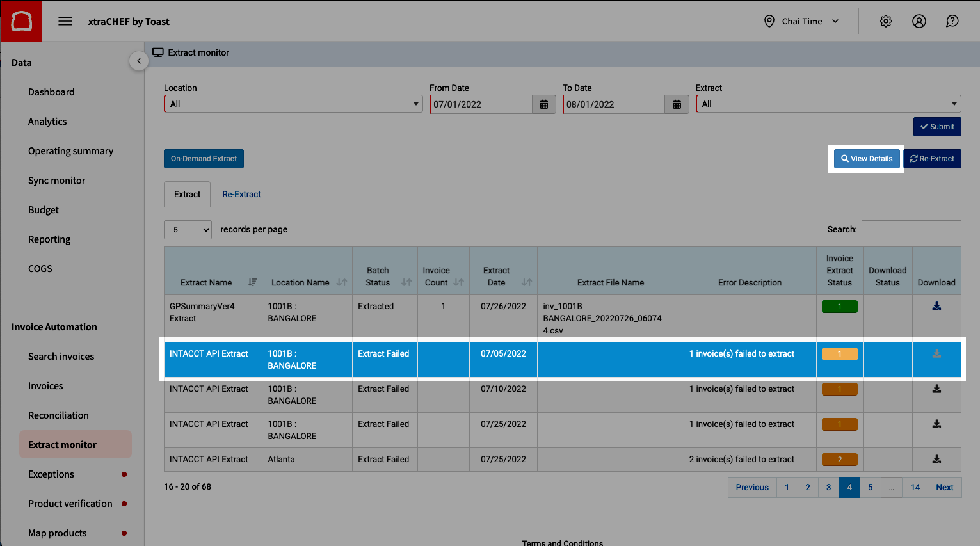Sort table by Extract Date column
980x546 pixels.
[527, 282]
